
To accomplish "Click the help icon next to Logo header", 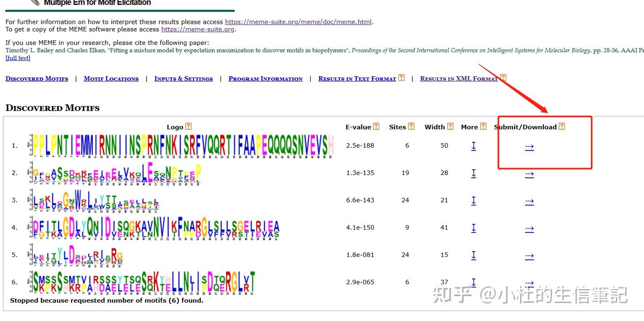I will click(x=189, y=126).
